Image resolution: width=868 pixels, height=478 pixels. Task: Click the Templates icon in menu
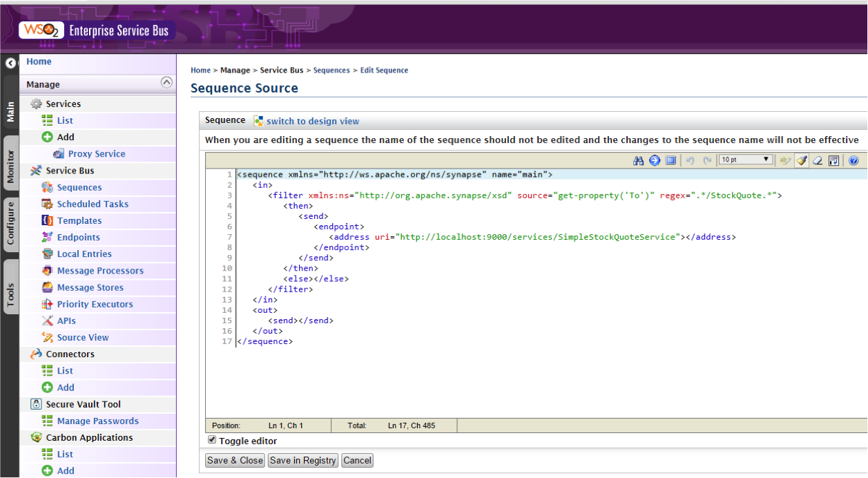pos(47,220)
